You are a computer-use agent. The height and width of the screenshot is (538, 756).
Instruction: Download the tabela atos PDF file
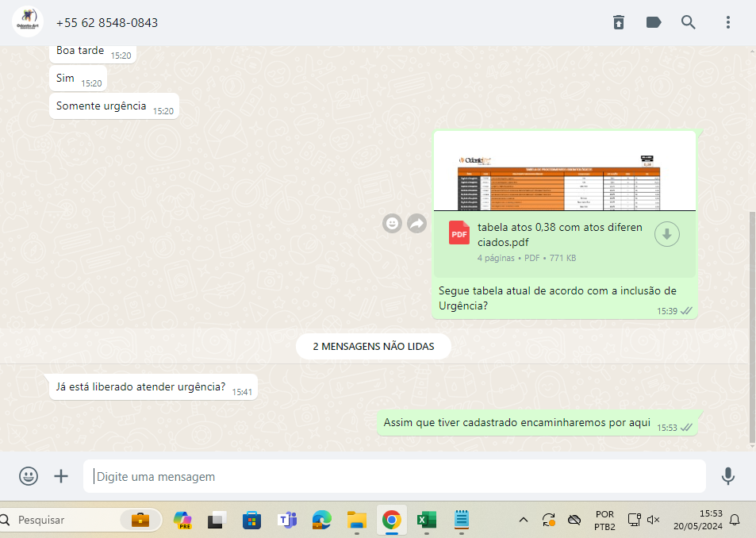click(666, 234)
